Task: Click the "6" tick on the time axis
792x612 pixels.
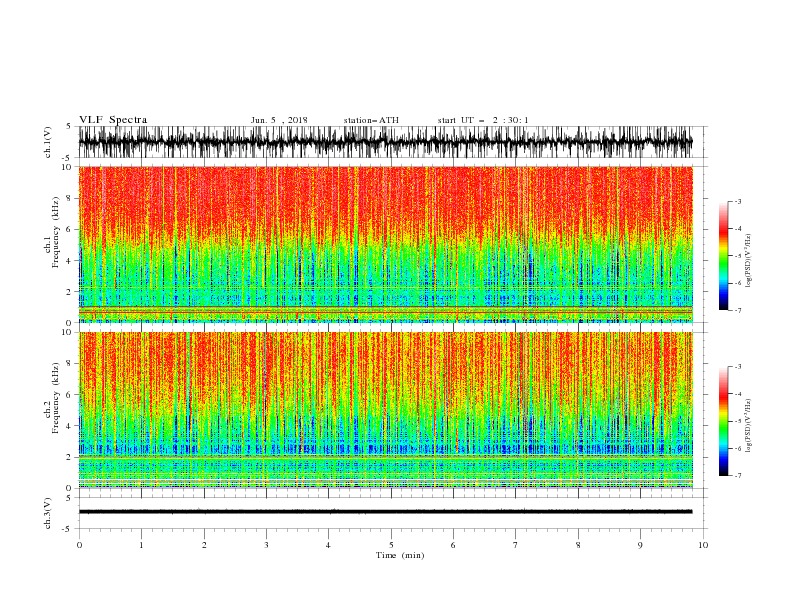Action: tap(453, 545)
